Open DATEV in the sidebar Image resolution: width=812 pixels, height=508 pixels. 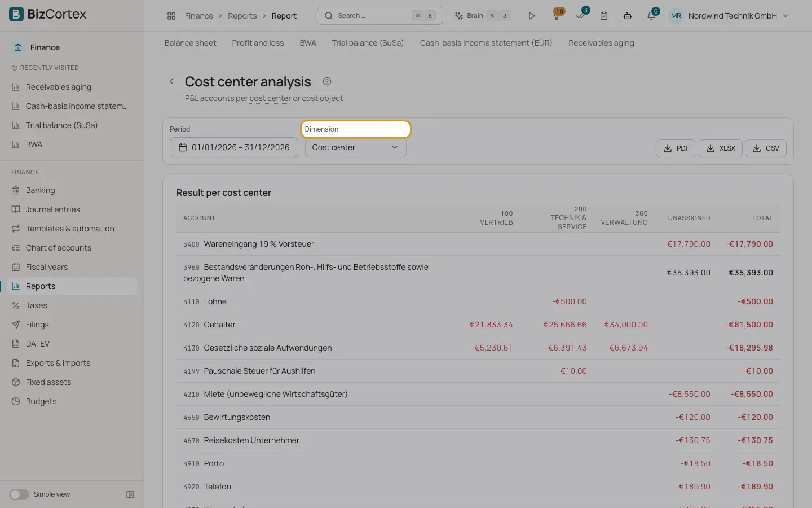(x=72, y=344)
